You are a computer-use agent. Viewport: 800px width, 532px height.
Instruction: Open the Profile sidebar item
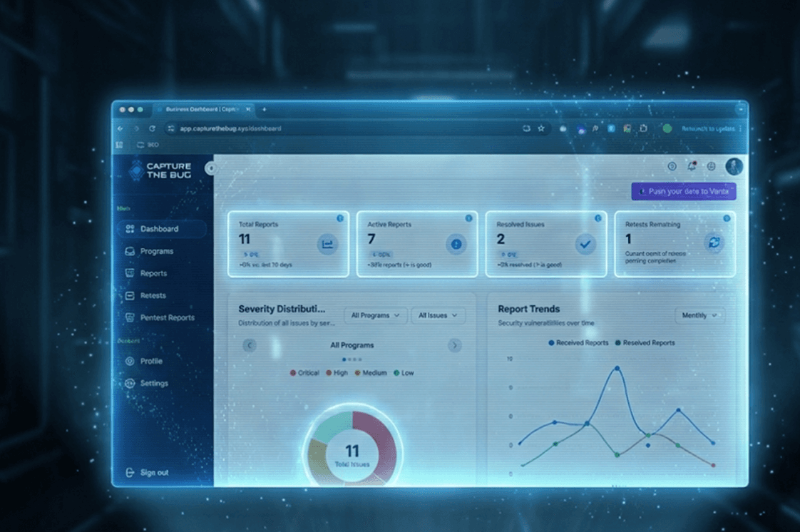145,361
